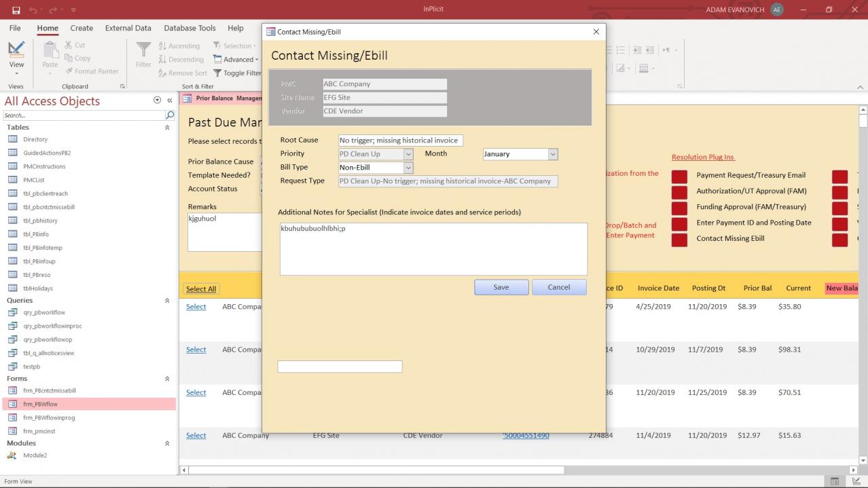Open the Month dropdown showing January
This screenshot has height=488, width=868.
552,154
